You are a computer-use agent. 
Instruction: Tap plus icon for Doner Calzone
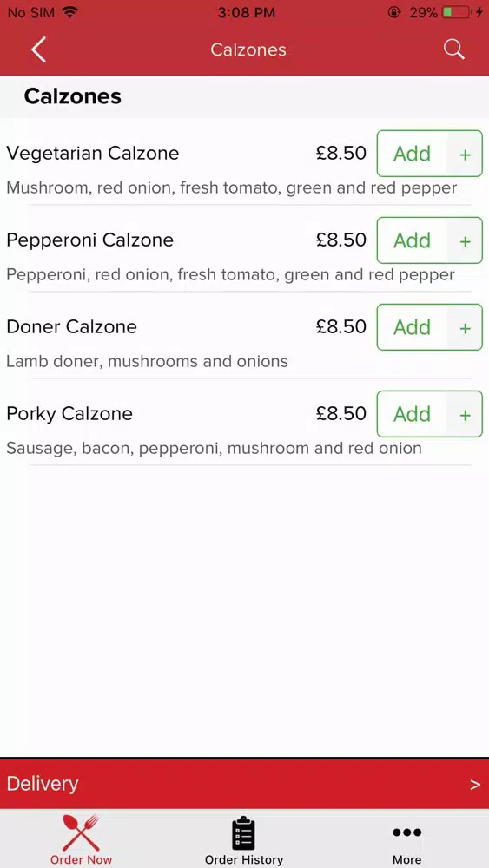click(466, 328)
